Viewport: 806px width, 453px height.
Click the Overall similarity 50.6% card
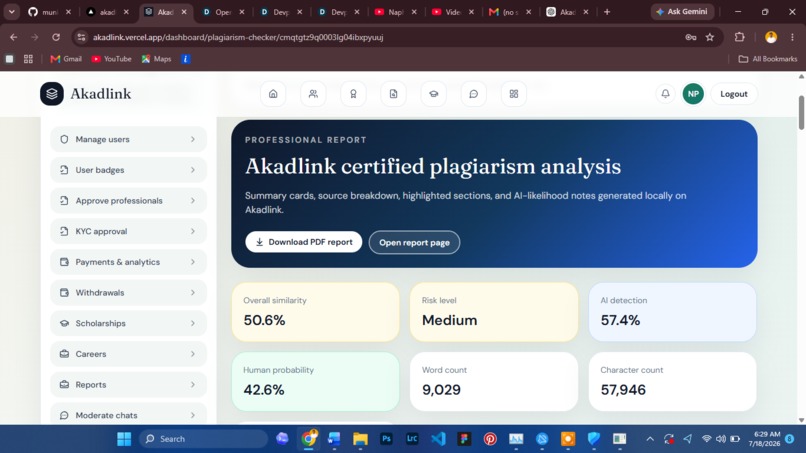[316, 312]
